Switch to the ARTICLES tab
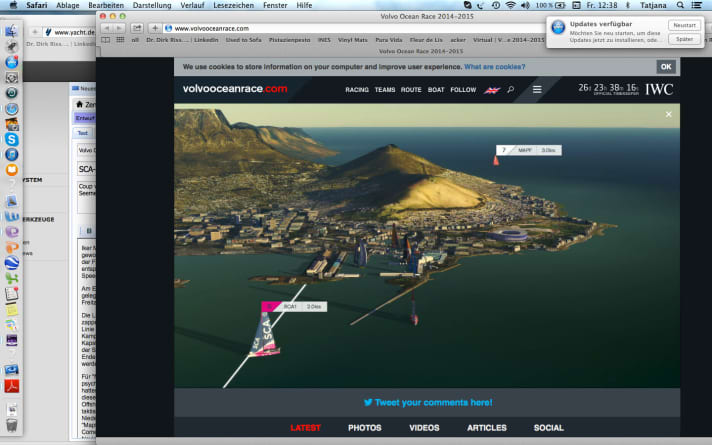This screenshot has width=712, height=445. [x=487, y=428]
